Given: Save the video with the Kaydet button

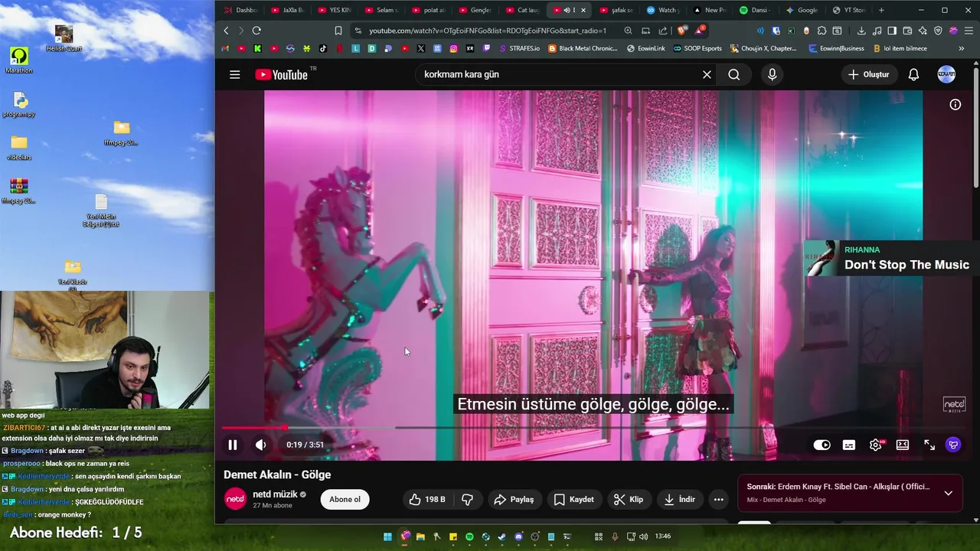Looking at the screenshot, I should tap(574, 499).
